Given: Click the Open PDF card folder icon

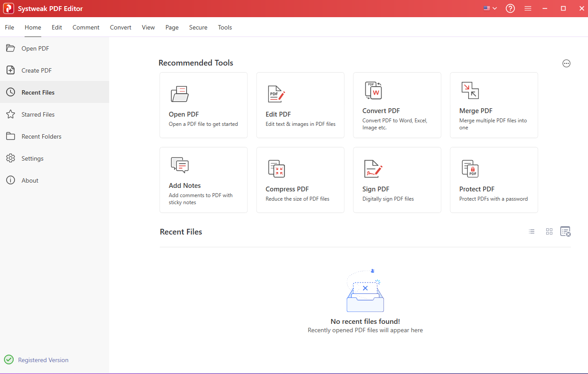Looking at the screenshot, I should point(180,94).
